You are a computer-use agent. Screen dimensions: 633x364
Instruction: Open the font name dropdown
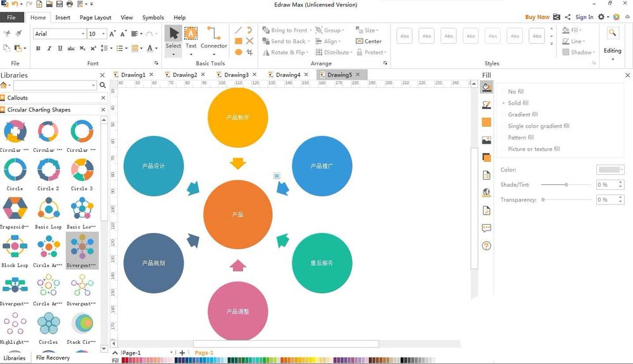tap(83, 34)
